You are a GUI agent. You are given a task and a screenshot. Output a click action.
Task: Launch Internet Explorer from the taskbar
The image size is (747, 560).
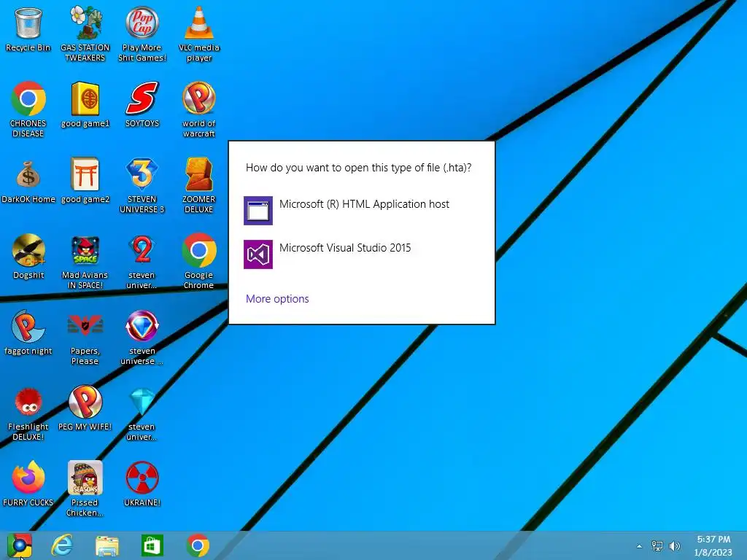(x=63, y=545)
